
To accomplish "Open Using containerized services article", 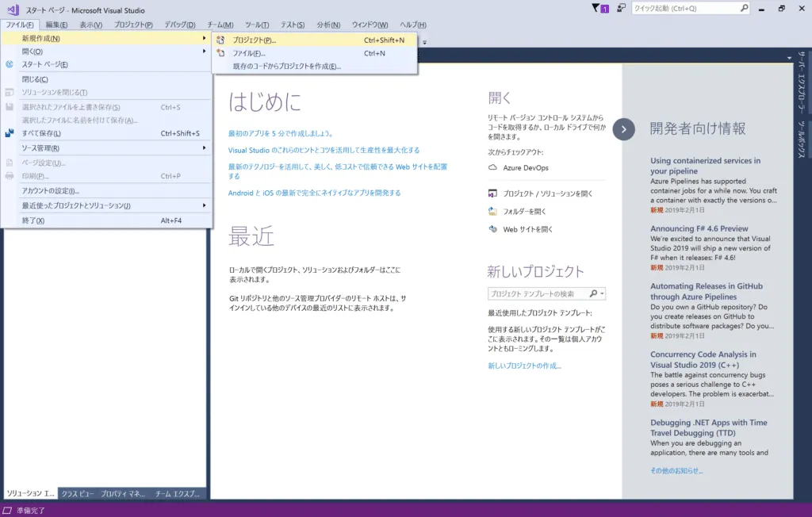I will point(705,166).
